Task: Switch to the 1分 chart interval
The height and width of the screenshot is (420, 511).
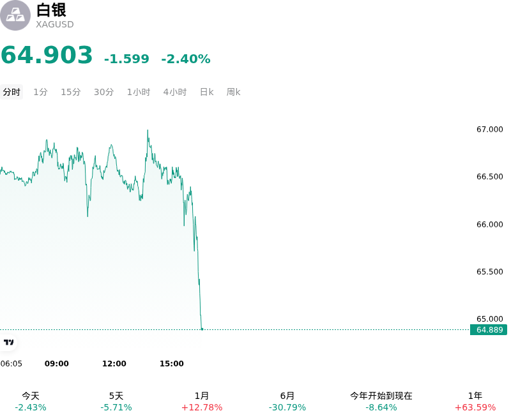Action: [x=40, y=92]
